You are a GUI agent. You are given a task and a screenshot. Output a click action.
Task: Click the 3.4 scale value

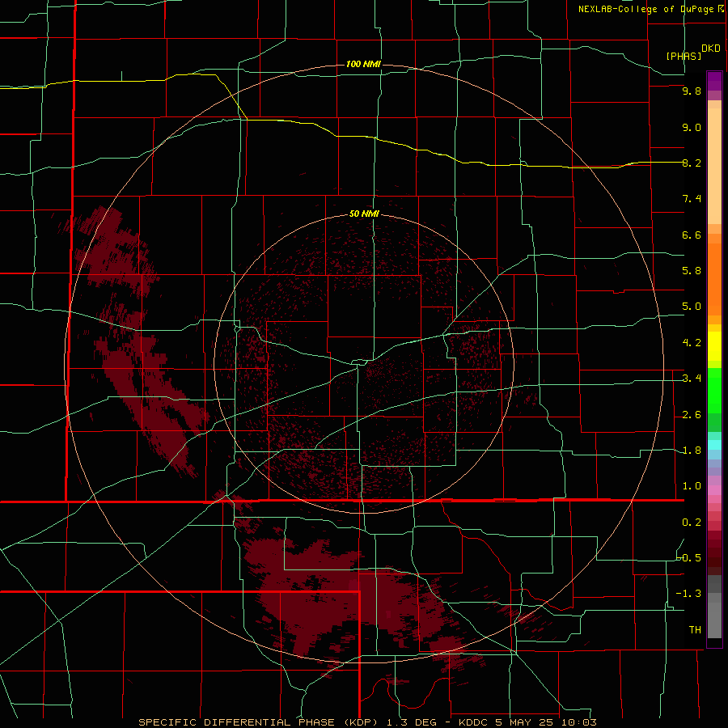click(x=692, y=379)
